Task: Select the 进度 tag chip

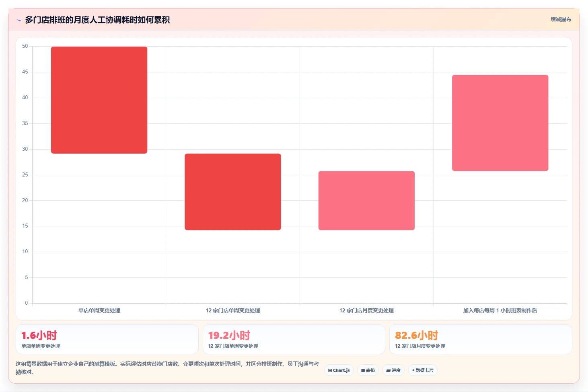Action: tap(393, 370)
